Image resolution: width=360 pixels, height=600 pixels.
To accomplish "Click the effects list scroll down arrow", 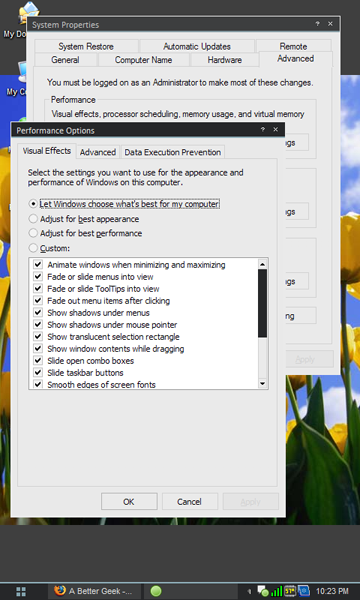I will [x=262, y=383].
